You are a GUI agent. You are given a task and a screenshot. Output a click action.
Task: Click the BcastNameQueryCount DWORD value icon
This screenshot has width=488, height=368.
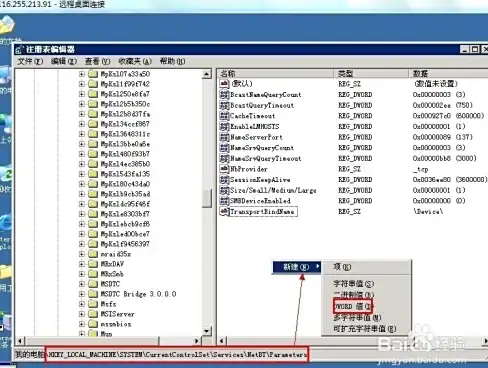point(224,95)
